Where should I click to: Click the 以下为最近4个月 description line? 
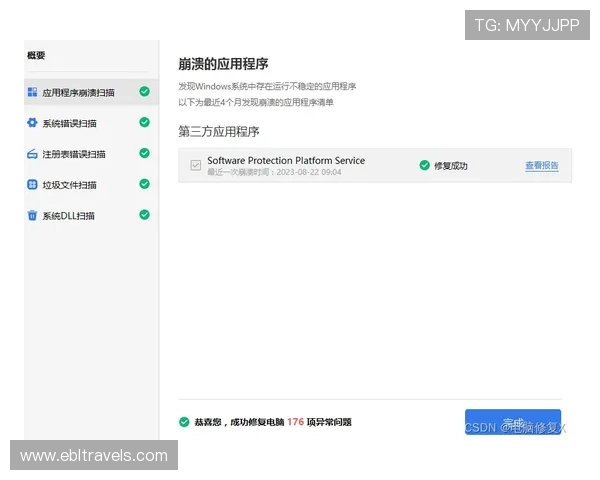pos(256,102)
